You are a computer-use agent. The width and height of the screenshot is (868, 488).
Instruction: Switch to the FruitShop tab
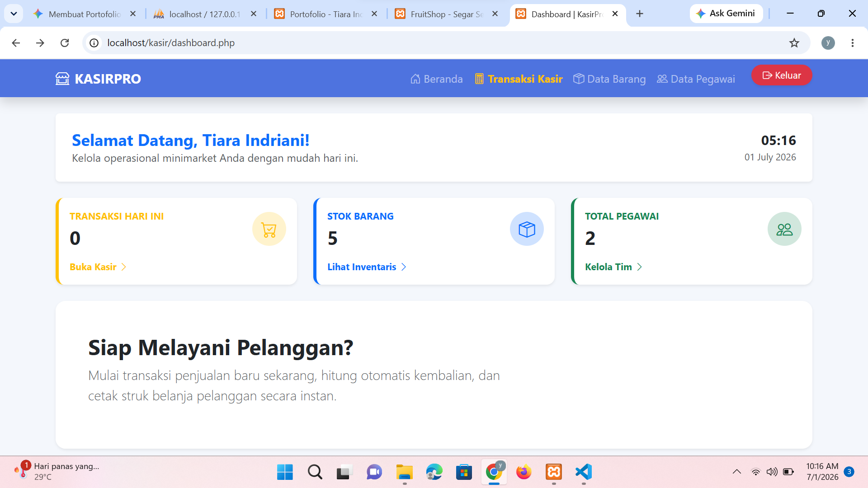point(446,14)
